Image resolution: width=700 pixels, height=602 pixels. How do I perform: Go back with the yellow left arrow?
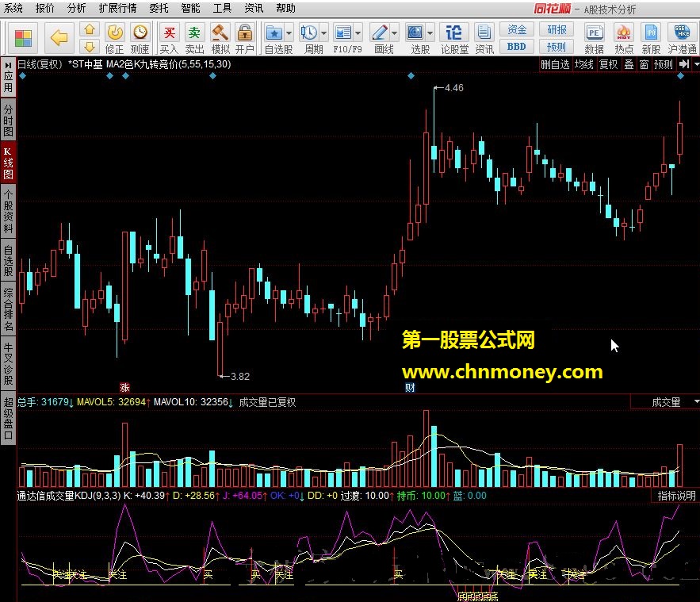tap(59, 38)
